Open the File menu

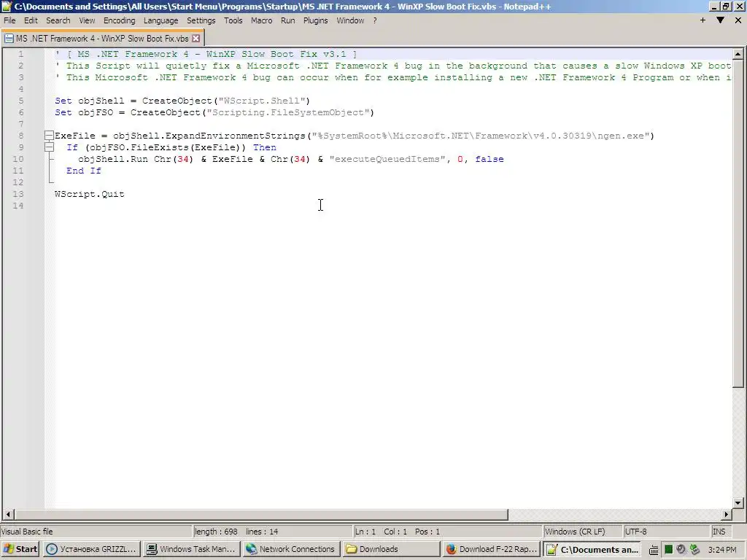(x=9, y=20)
